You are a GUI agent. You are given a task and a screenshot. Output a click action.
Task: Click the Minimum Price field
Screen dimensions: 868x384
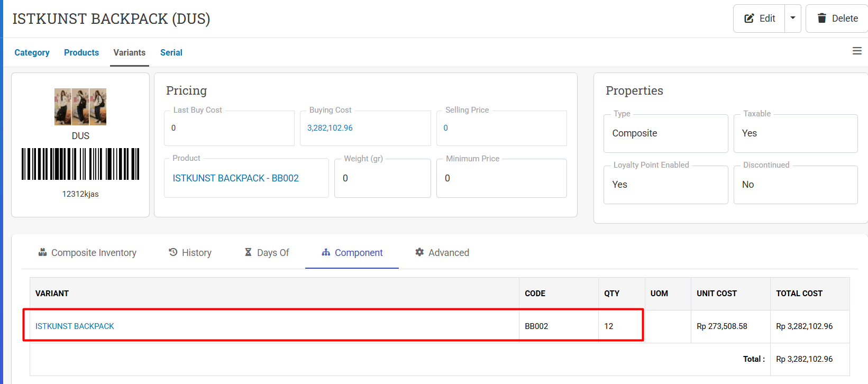(x=501, y=178)
